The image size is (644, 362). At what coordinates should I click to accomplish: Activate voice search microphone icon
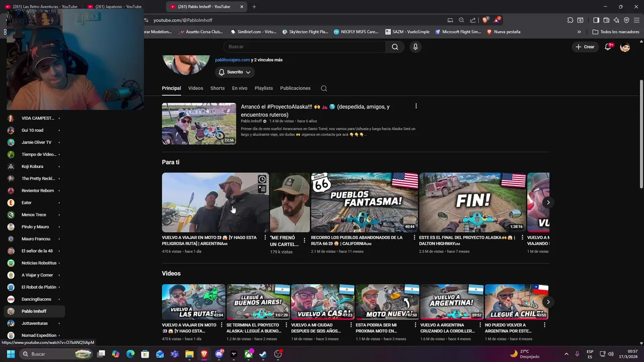415,47
